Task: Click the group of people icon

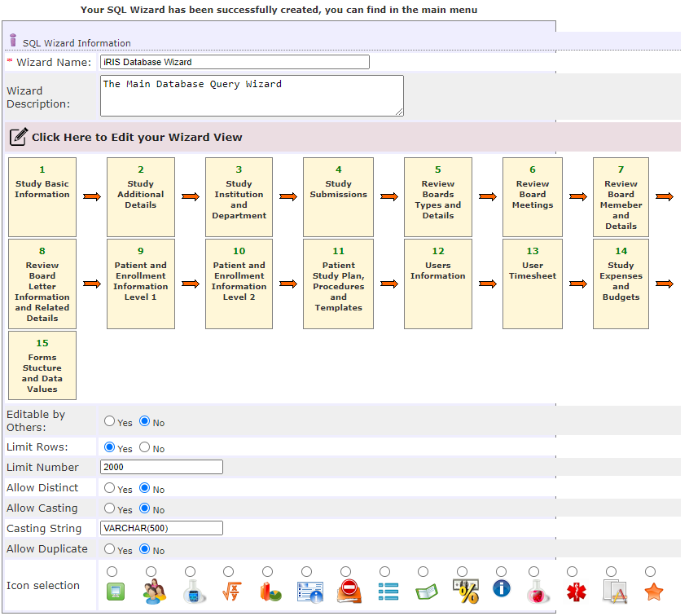Action: (154, 592)
